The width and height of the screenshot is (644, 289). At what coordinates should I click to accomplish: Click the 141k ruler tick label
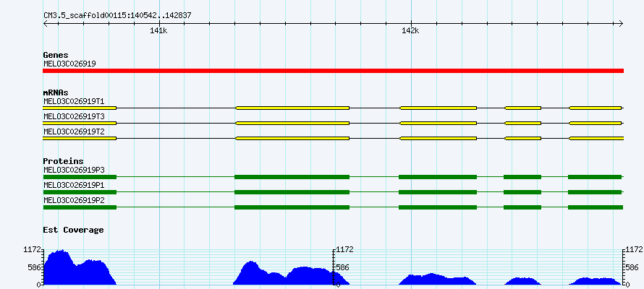coord(158,30)
